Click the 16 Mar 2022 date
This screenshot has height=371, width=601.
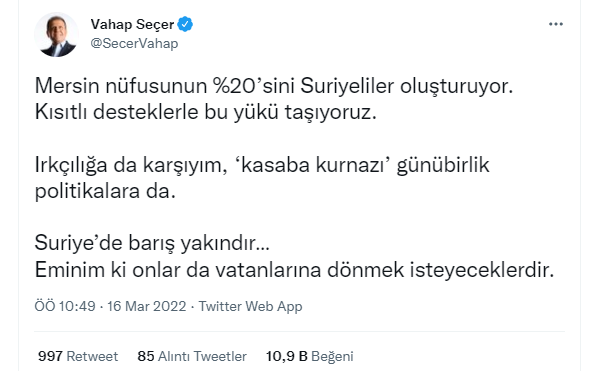tap(146, 306)
